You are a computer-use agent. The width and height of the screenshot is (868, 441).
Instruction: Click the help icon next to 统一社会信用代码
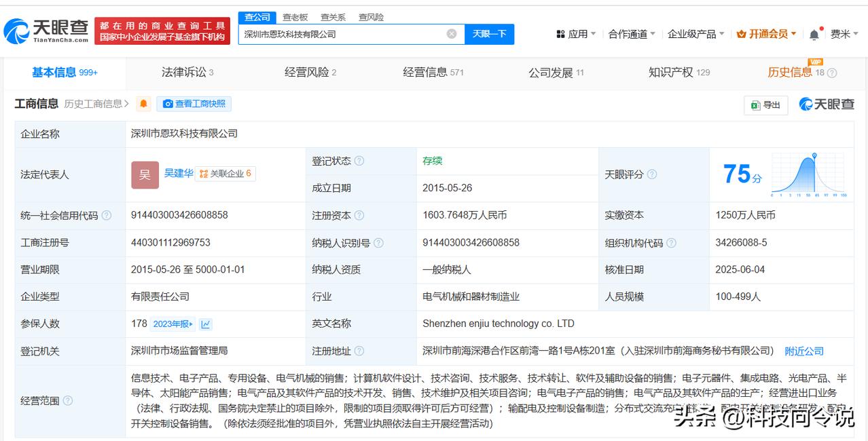106,215
